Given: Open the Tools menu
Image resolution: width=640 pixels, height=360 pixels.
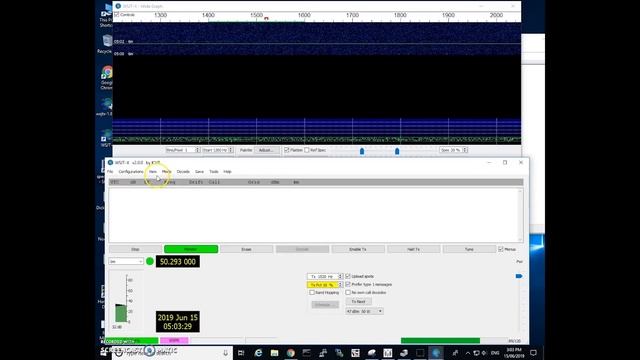Looking at the screenshot, I should [214, 172].
